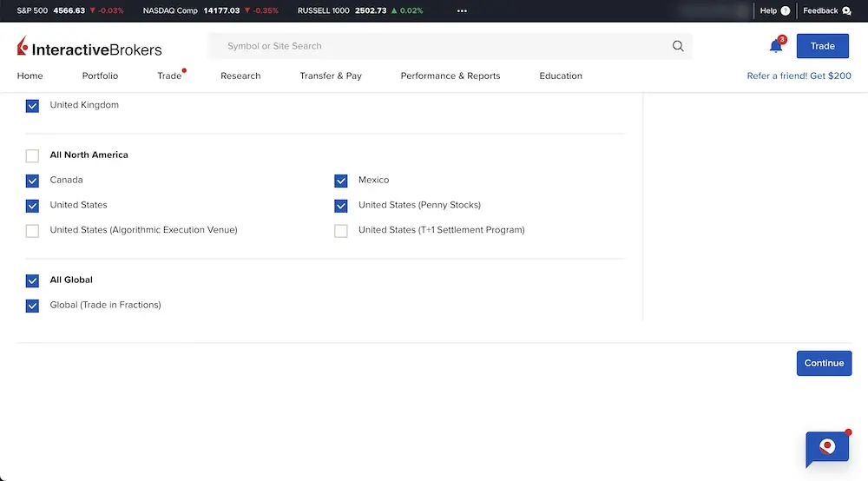Click the Feedback speech bubble icon
The height and width of the screenshot is (481, 868).
846,11
